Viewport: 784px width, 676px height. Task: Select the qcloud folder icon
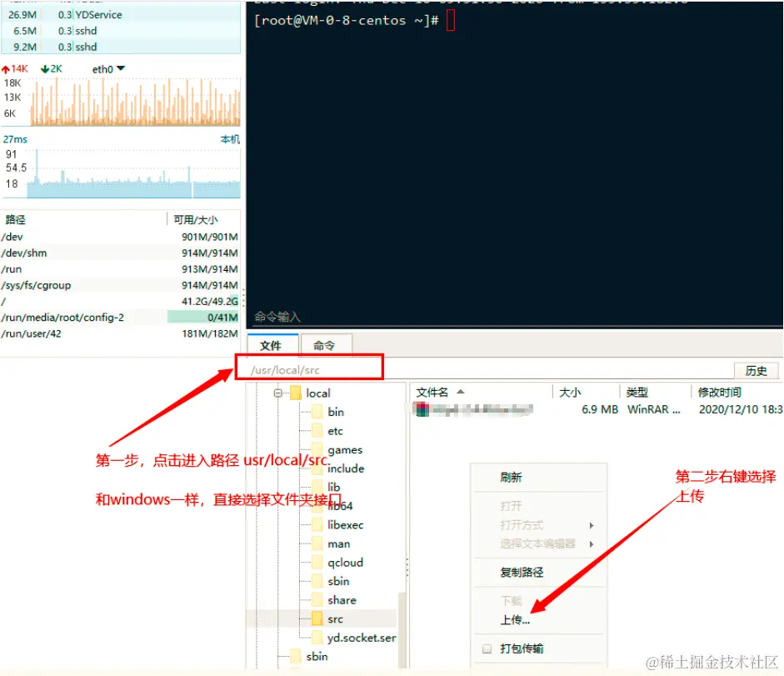point(317,563)
